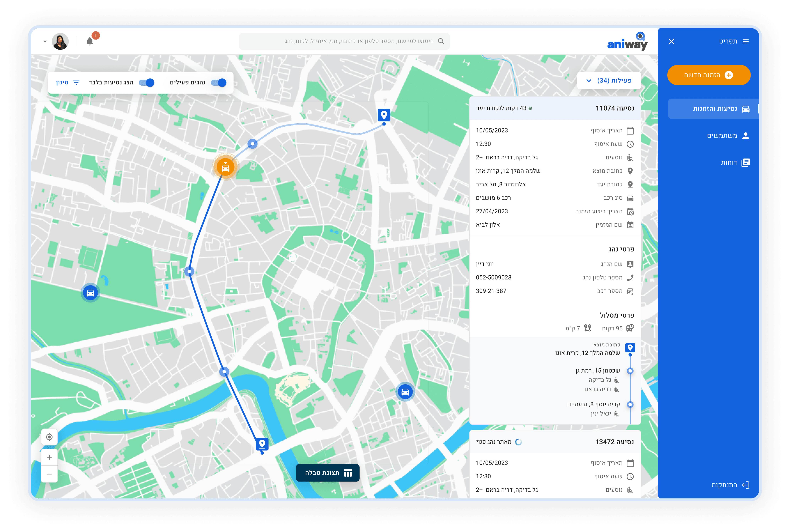Click the route's top location pin on map

click(x=384, y=115)
